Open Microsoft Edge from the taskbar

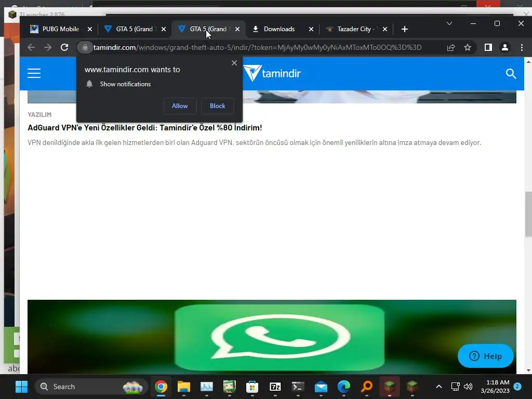tap(344, 387)
